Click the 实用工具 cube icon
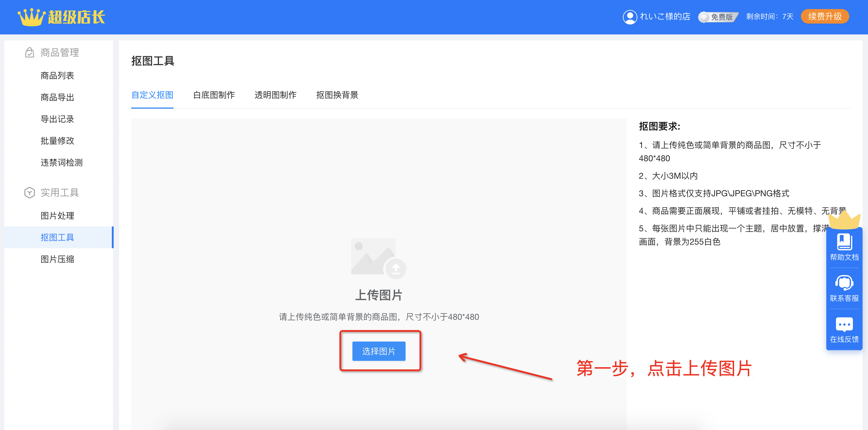This screenshot has height=430, width=868. (30, 193)
